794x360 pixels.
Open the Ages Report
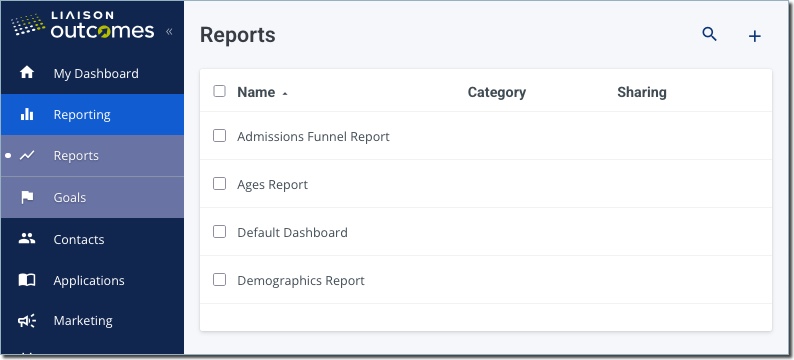(x=272, y=185)
